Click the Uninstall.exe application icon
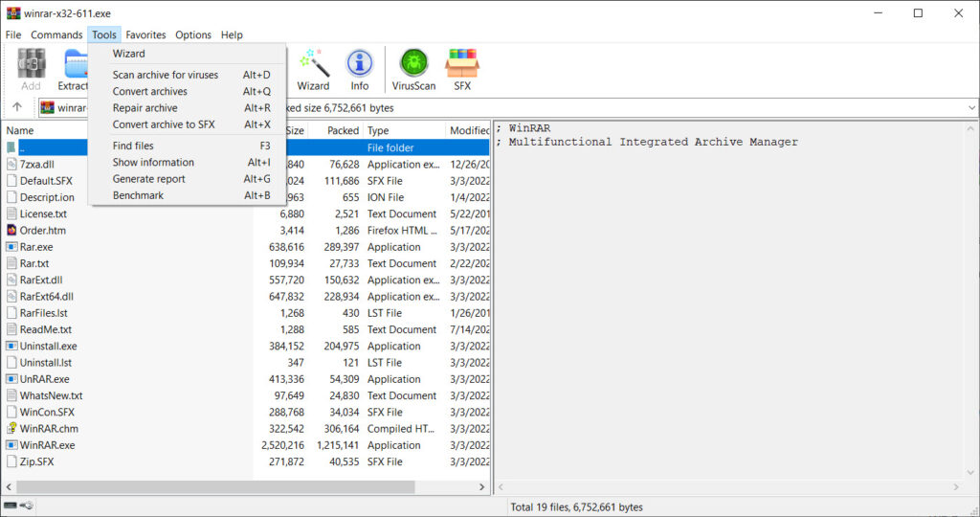Image resolution: width=980 pixels, height=517 pixels. (x=11, y=346)
